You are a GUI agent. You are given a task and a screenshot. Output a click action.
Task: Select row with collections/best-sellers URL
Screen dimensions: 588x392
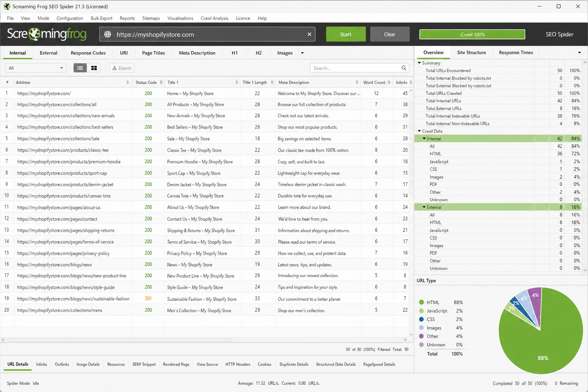(205, 127)
